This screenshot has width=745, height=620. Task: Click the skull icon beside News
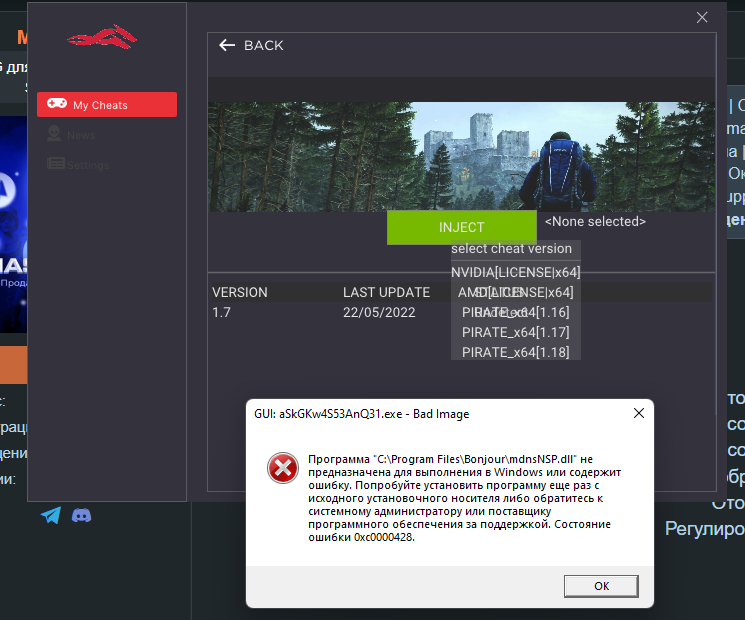54,133
